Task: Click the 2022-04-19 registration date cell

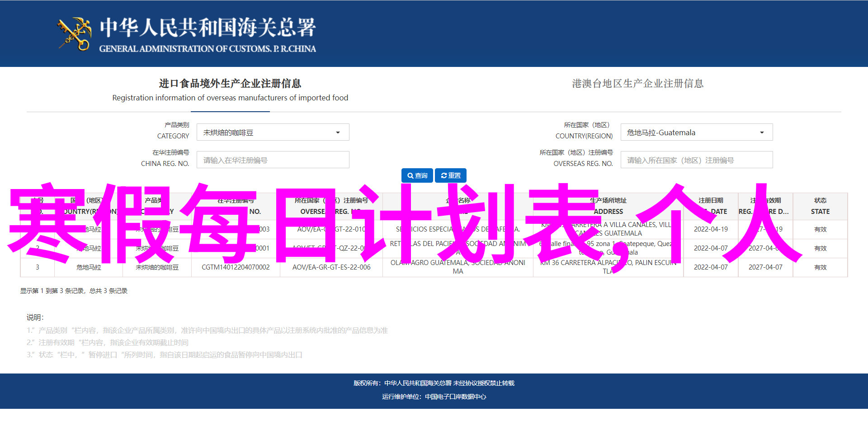Action: pos(711,229)
